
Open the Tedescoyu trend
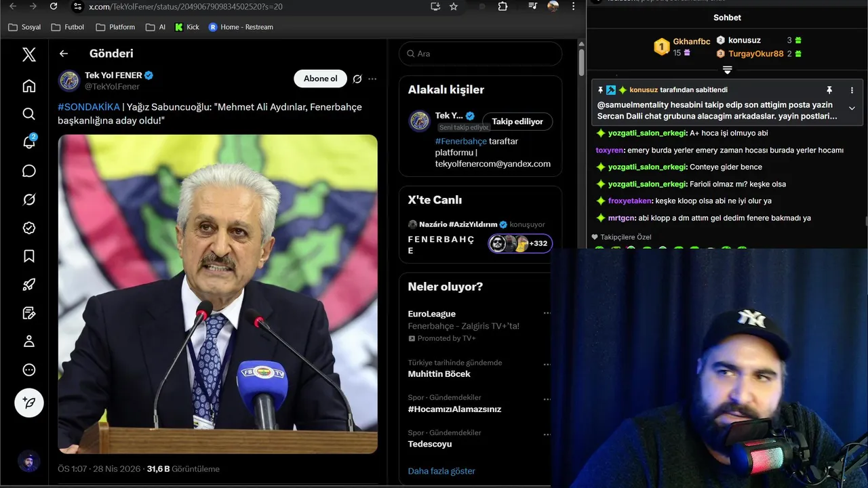pos(475,439)
